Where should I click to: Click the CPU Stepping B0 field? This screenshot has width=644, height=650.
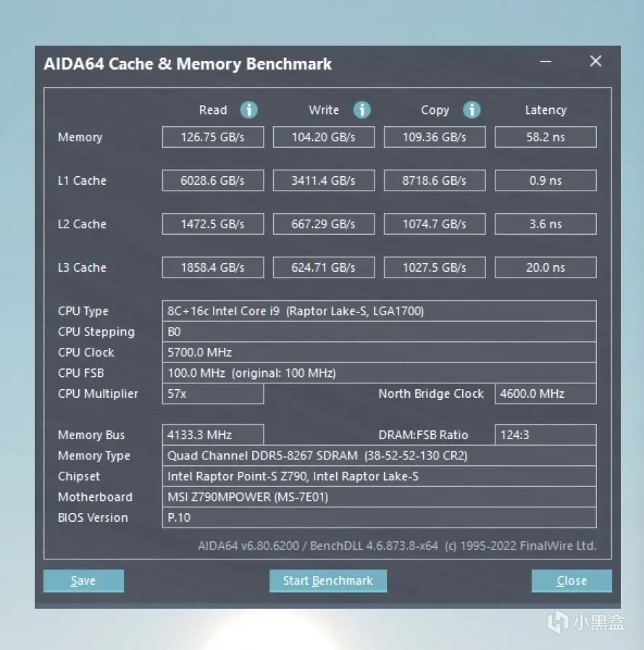379,332
